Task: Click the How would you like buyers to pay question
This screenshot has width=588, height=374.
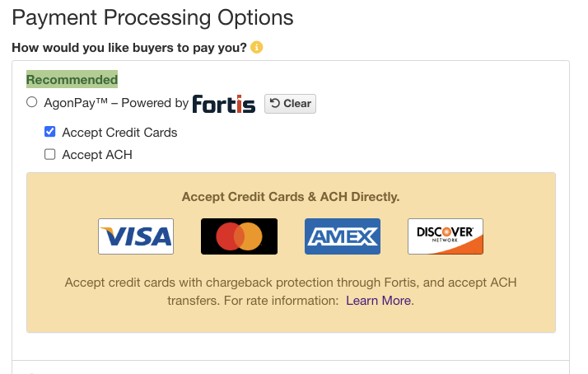Action: pos(129,48)
